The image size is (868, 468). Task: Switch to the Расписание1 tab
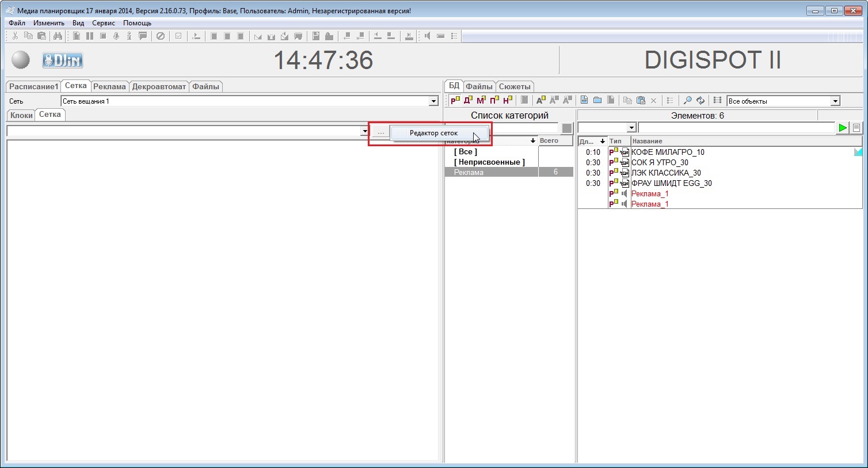tap(33, 87)
